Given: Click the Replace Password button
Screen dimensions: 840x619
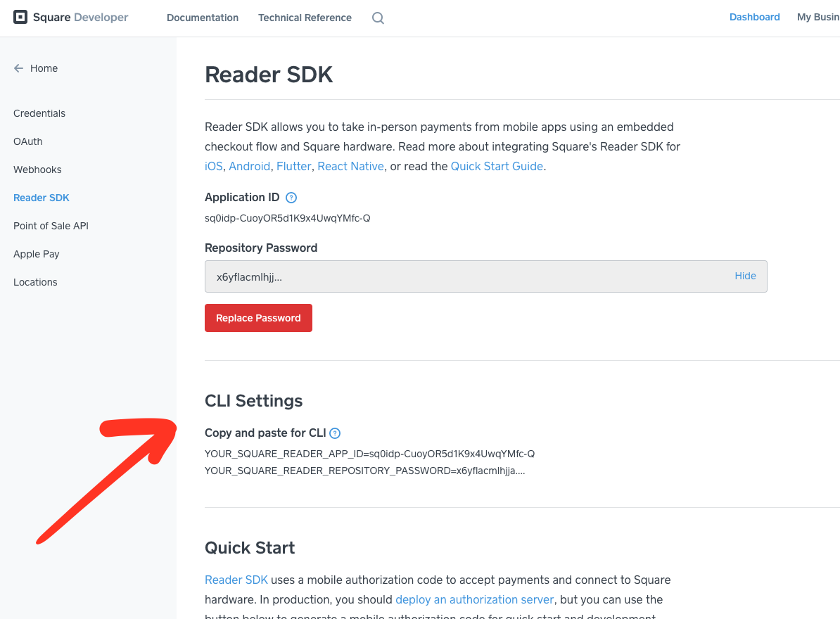Looking at the screenshot, I should click(258, 318).
